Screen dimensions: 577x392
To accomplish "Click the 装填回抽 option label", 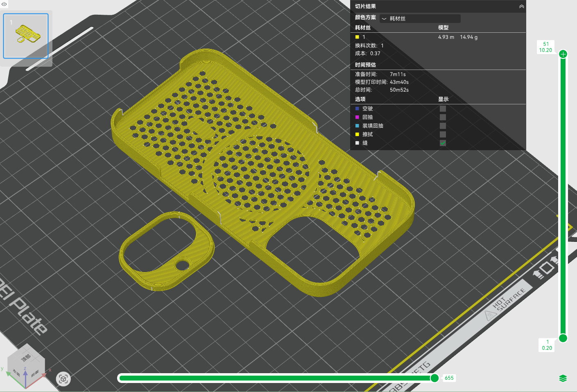I will point(373,126).
